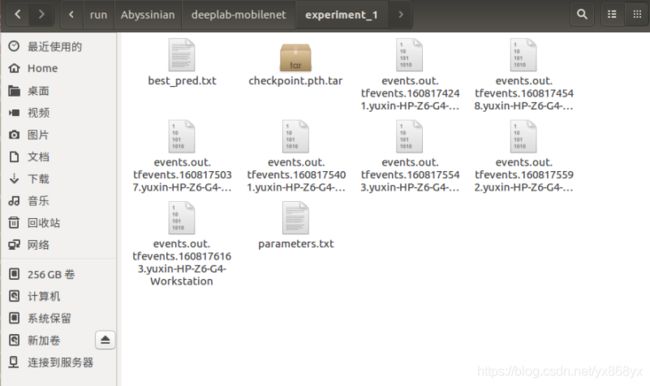Select tfevents.1608175401 file icon
The width and height of the screenshot is (650, 386).
[x=296, y=136]
